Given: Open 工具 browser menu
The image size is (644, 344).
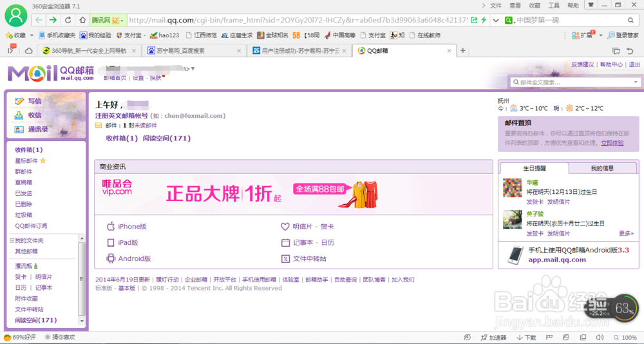Looking at the screenshot, I should point(554,5).
